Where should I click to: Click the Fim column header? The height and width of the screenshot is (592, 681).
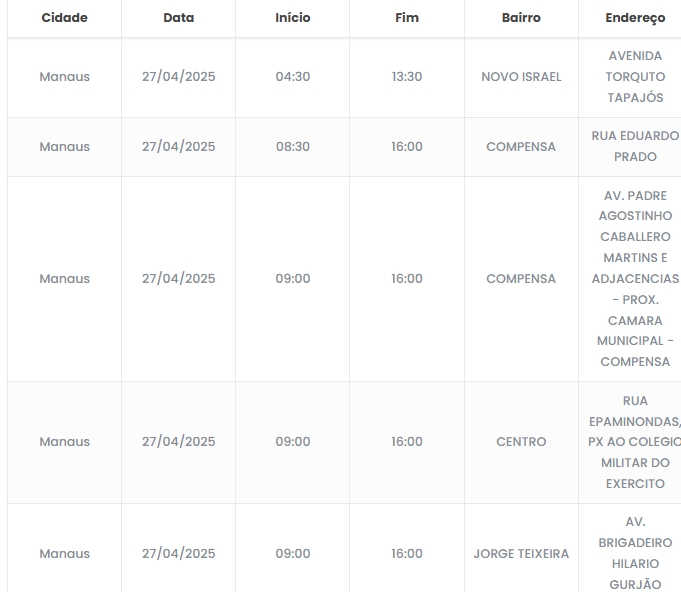pos(407,18)
